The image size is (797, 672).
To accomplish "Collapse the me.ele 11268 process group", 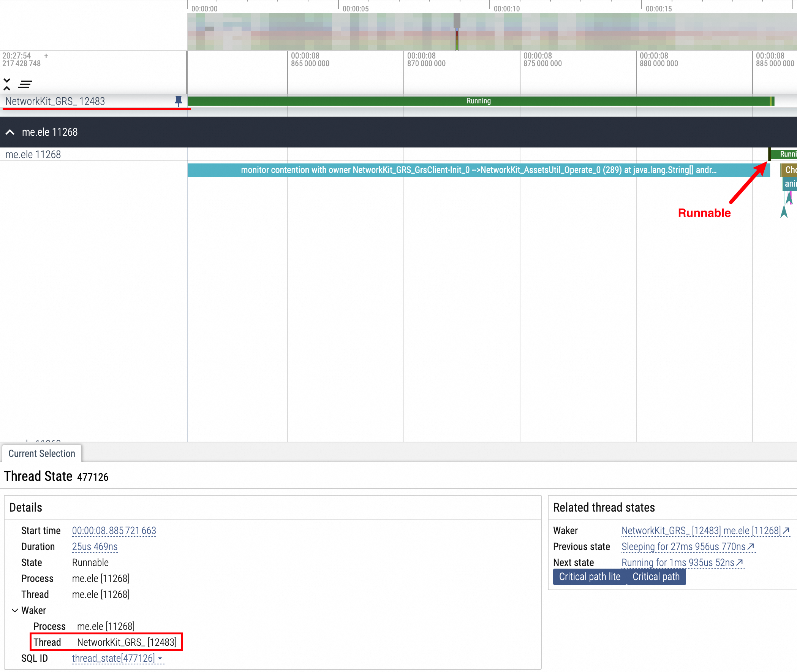I will pos(10,132).
